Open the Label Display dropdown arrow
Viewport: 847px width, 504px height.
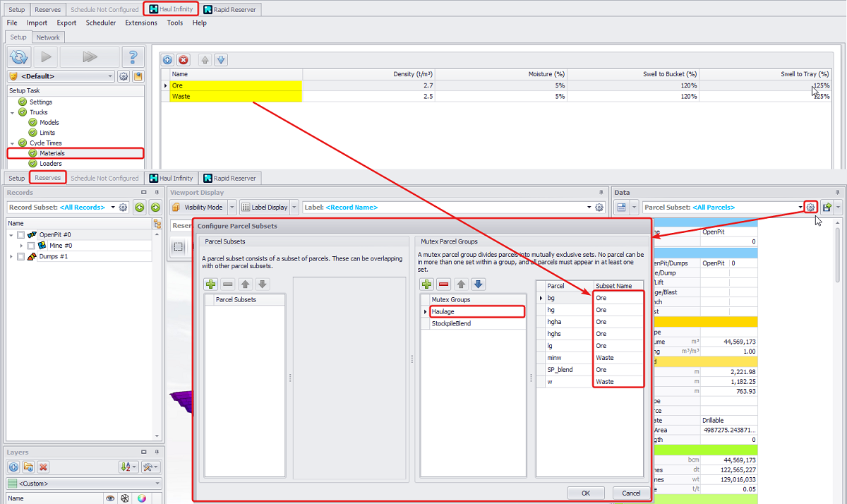[295, 208]
